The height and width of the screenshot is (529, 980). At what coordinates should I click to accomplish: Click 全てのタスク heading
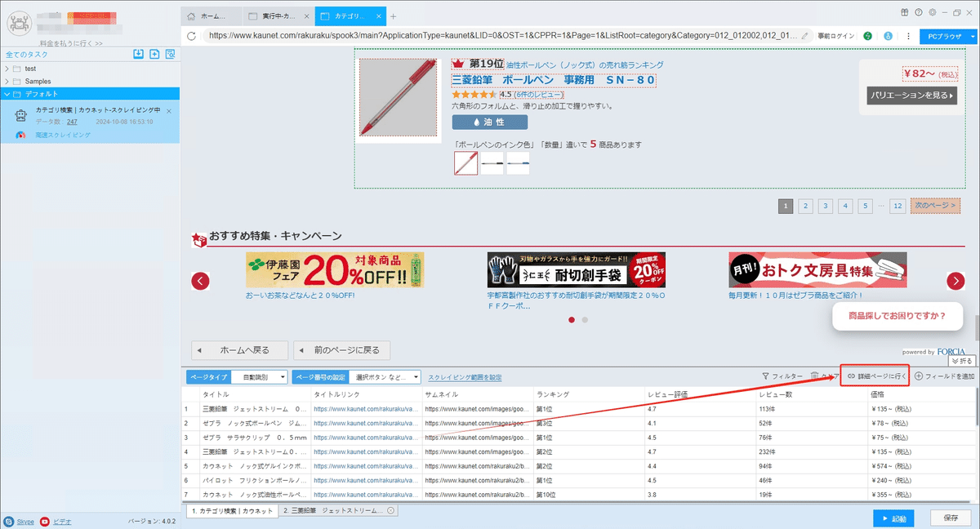click(26, 54)
